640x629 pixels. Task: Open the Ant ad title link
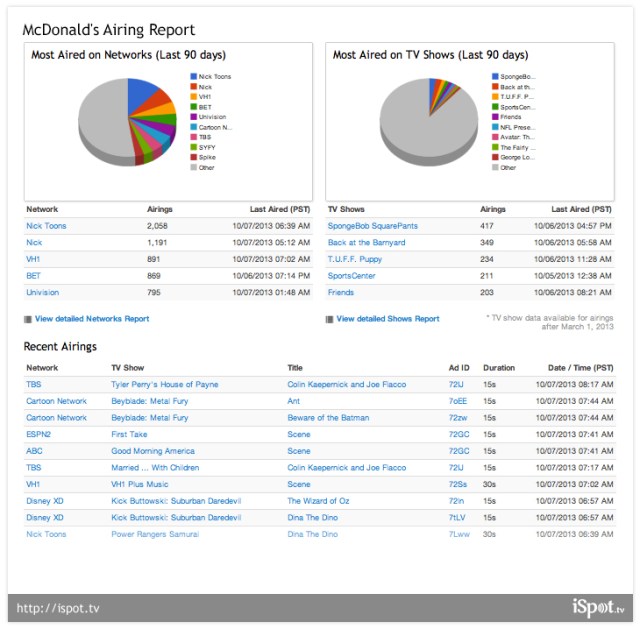point(293,401)
